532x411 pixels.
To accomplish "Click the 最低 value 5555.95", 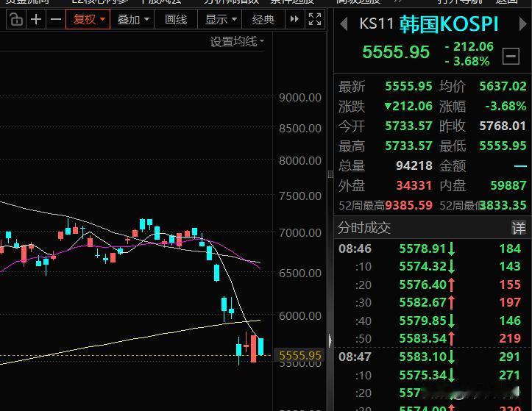I will [503, 146].
